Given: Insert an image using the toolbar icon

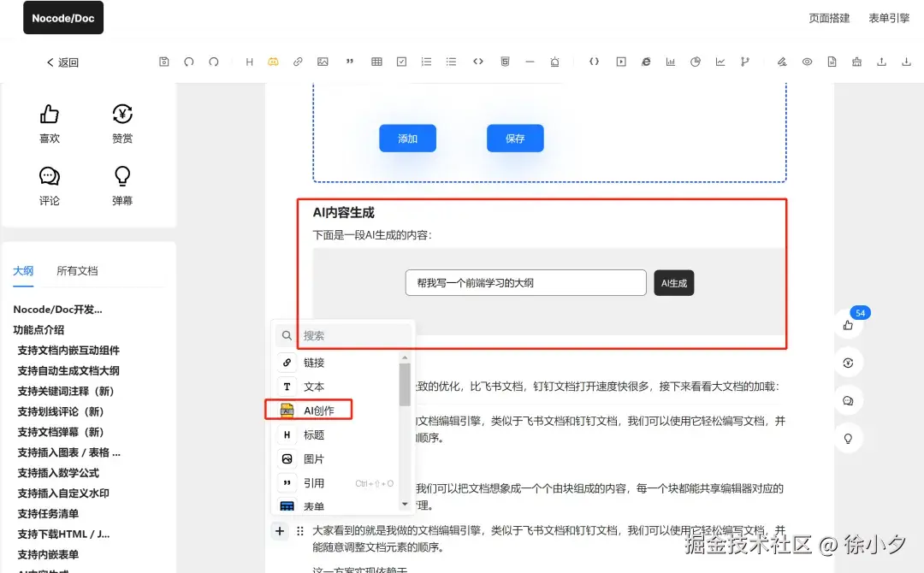Looking at the screenshot, I should pyautogui.click(x=322, y=62).
